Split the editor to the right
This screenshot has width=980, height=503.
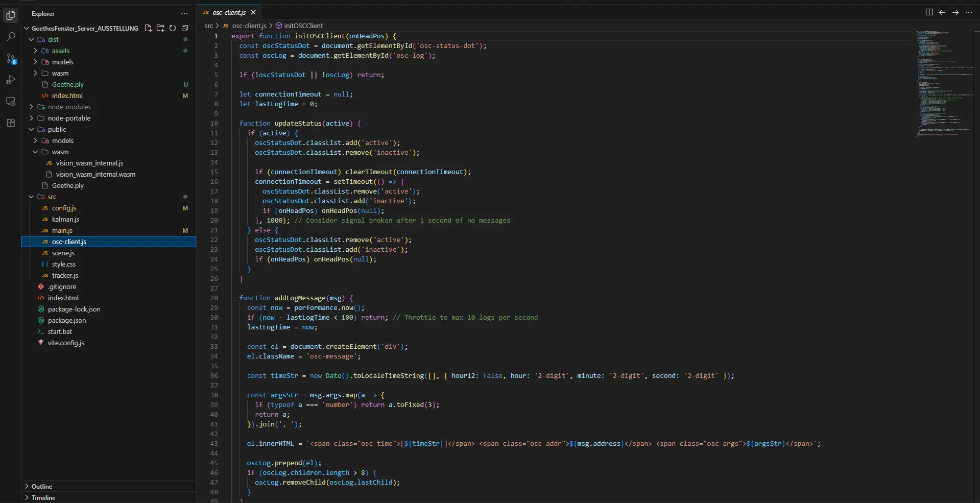point(929,12)
